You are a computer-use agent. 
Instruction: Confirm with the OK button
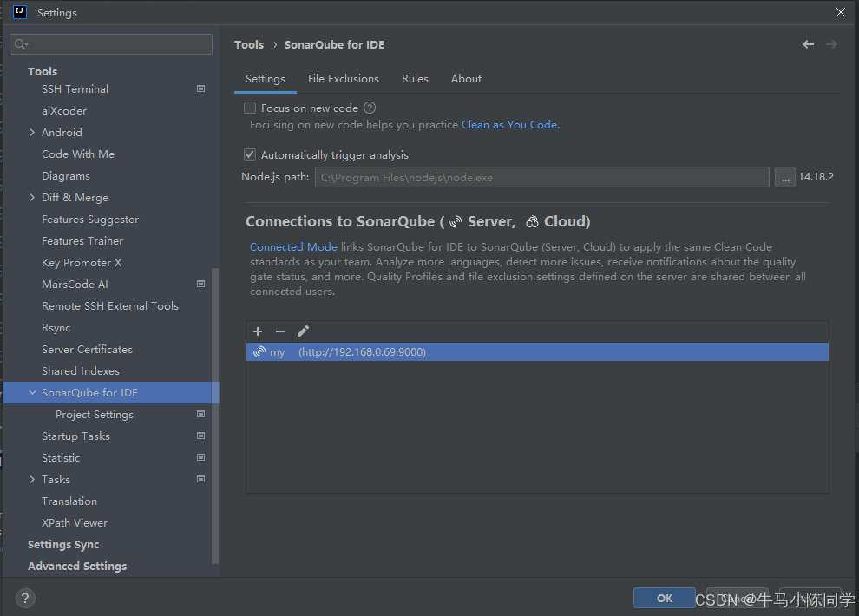665,598
